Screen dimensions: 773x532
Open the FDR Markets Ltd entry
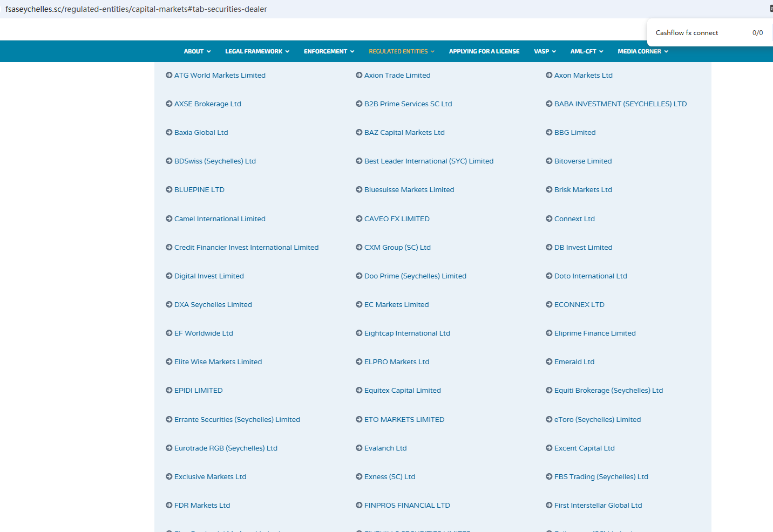(202, 506)
